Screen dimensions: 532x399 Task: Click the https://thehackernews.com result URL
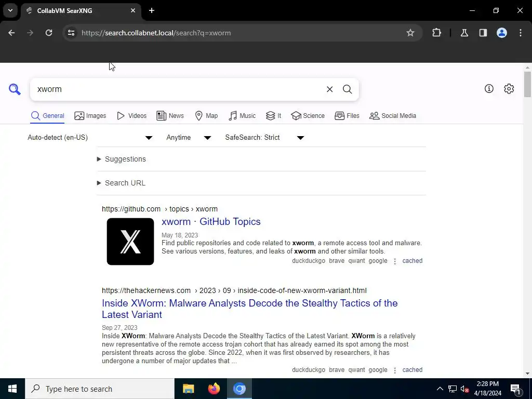[x=146, y=291]
